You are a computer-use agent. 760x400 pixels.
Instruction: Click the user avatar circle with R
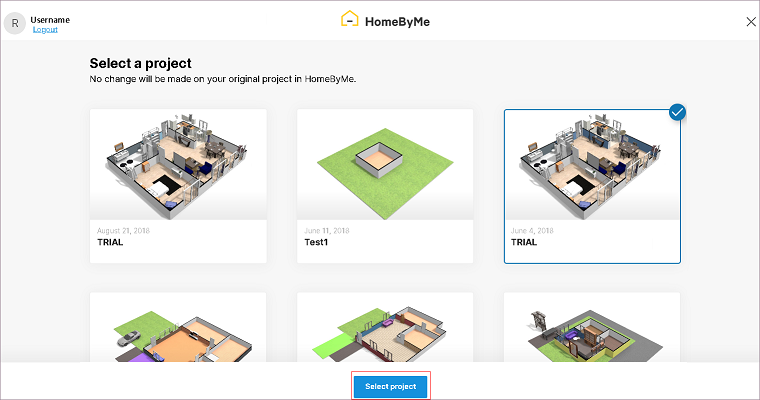[14, 23]
